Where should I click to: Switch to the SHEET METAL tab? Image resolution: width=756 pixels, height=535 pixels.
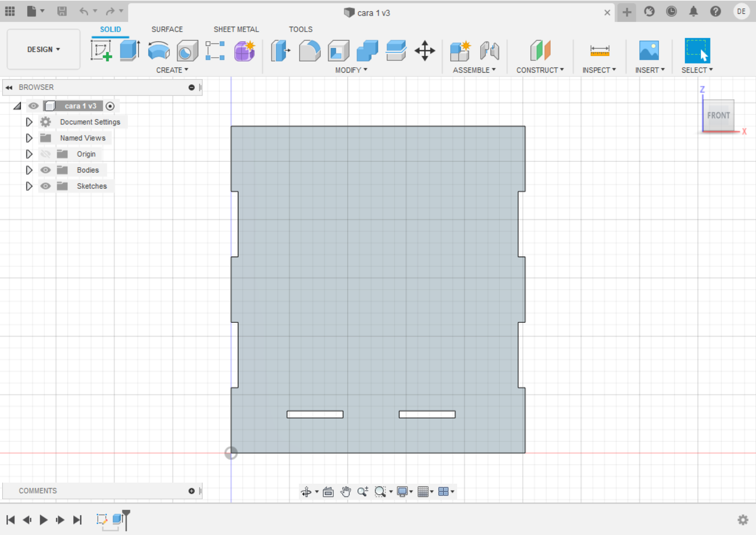pos(236,29)
